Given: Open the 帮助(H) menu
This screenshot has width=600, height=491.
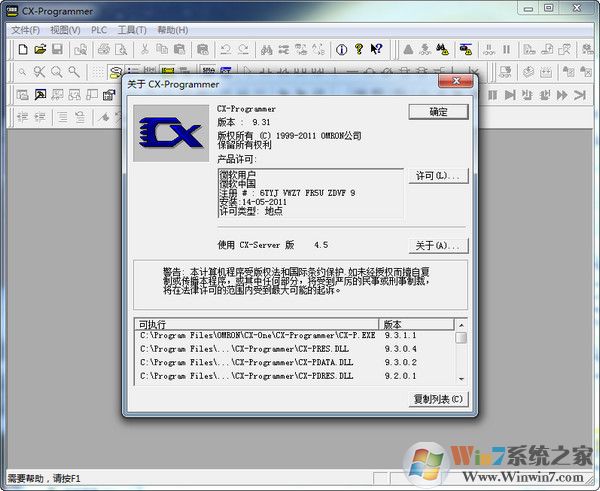Looking at the screenshot, I should 172,29.
